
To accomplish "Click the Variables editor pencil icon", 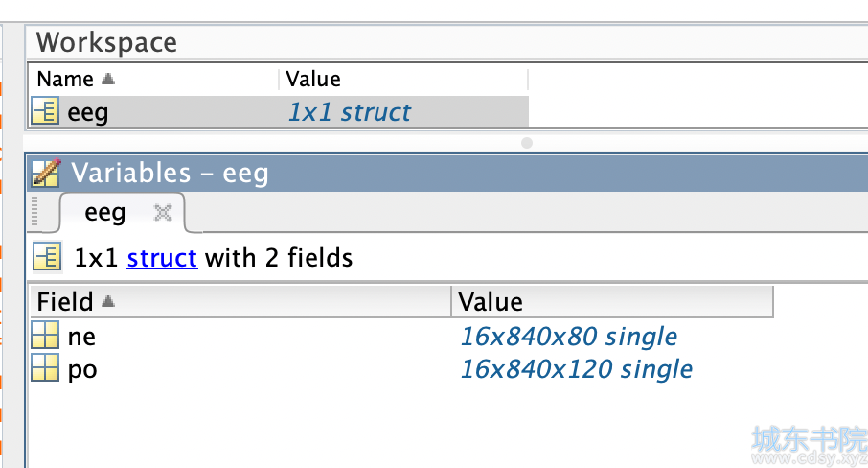I will (x=45, y=173).
